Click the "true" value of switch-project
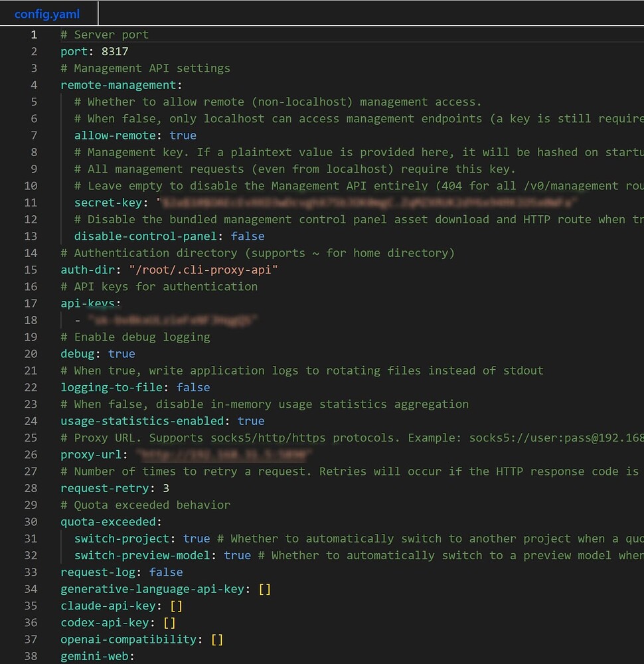 [197, 539]
